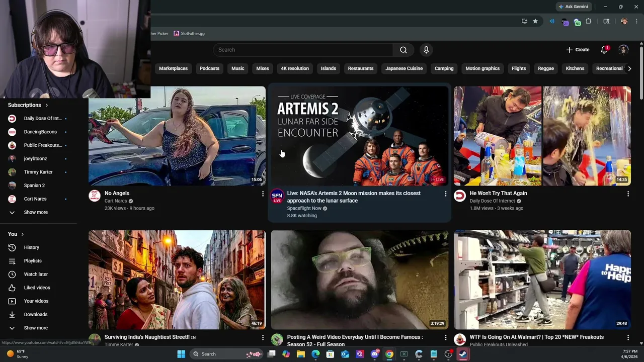Open the SlotFather.gg bookmark
644x362 pixels.
[x=189, y=34]
